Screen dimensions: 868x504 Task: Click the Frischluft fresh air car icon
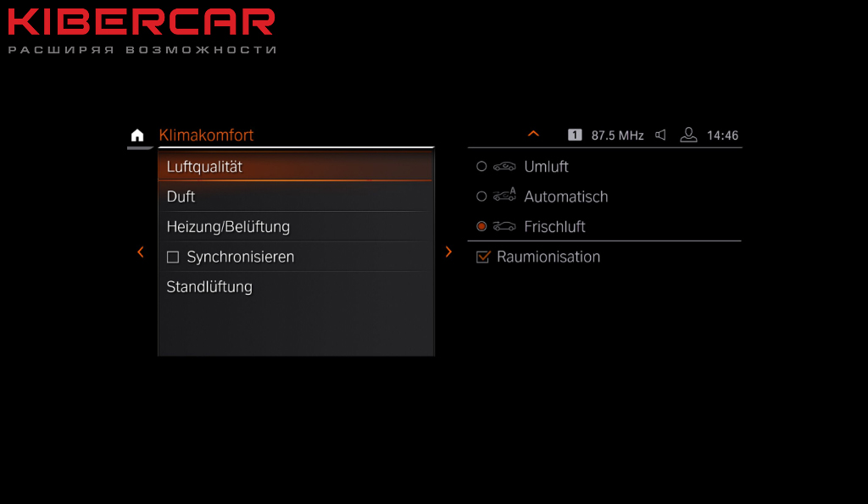(504, 226)
